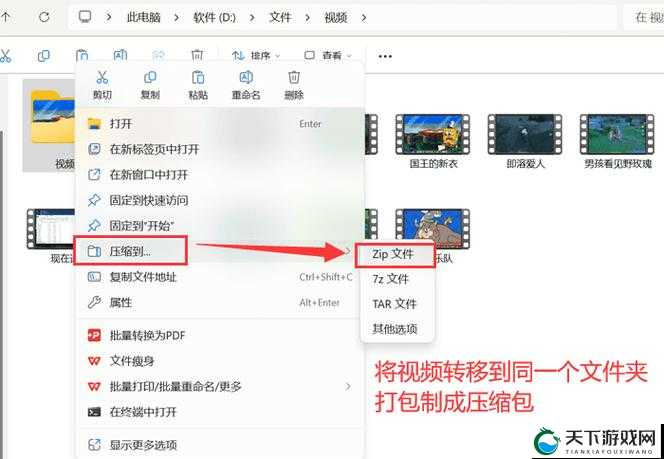Click the trash icon in Explorer toolbar
This screenshot has width=664, height=459.
click(x=197, y=55)
